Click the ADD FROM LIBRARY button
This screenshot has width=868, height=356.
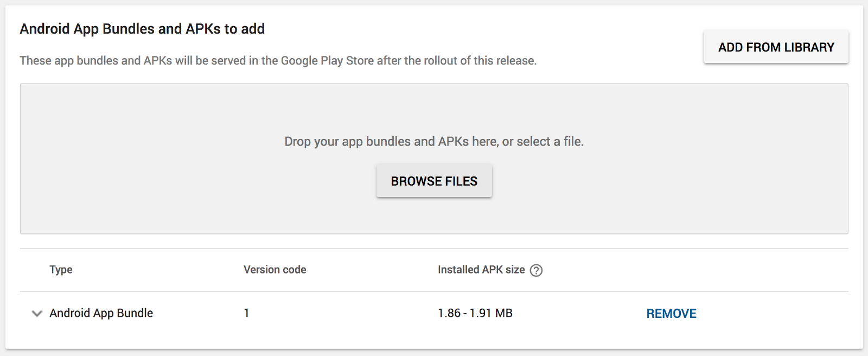click(x=776, y=47)
